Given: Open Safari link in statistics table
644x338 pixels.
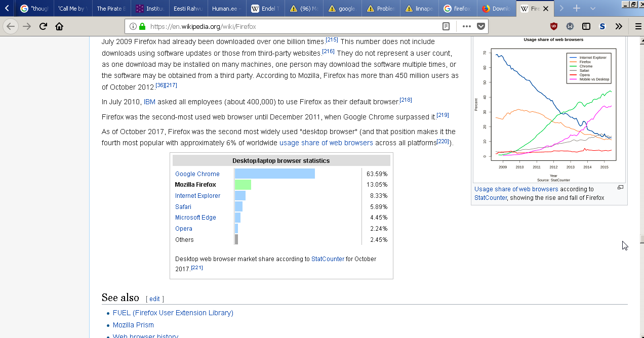Looking at the screenshot, I should 183,207.
